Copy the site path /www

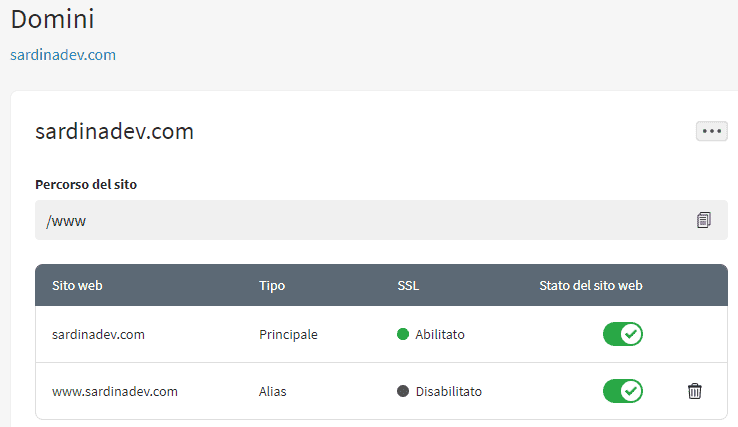coord(704,220)
